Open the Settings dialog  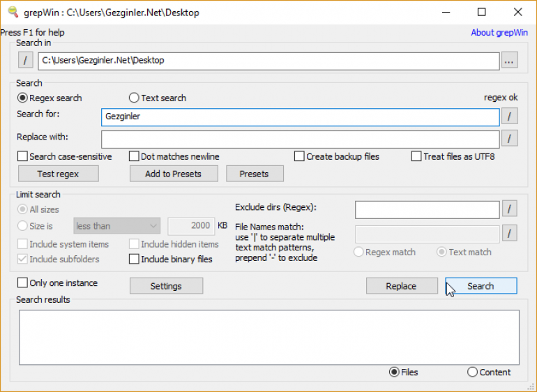pos(166,286)
